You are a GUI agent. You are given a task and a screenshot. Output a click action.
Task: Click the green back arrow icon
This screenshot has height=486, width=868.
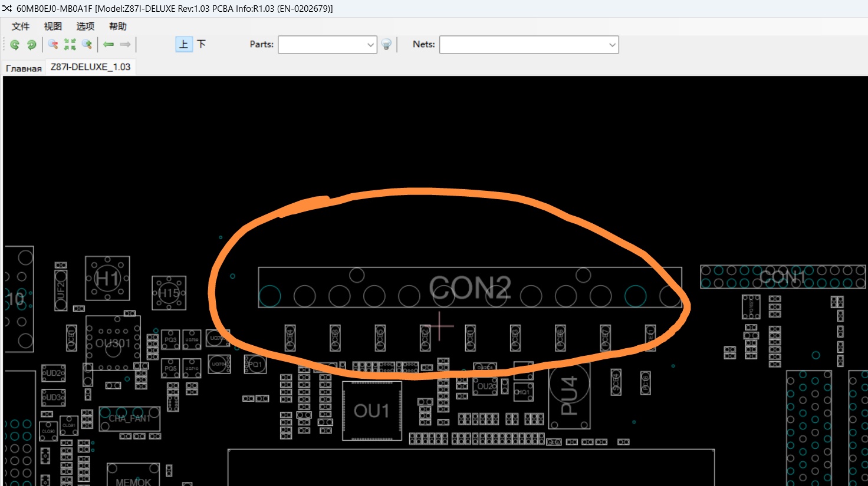point(108,45)
